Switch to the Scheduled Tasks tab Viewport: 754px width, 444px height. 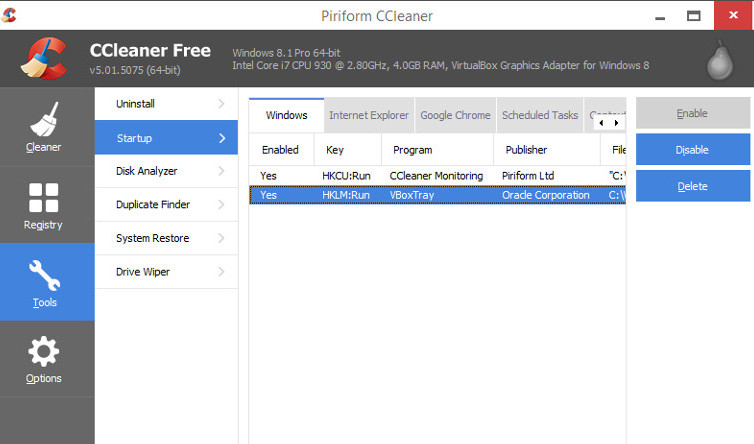click(x=540, y=115)
